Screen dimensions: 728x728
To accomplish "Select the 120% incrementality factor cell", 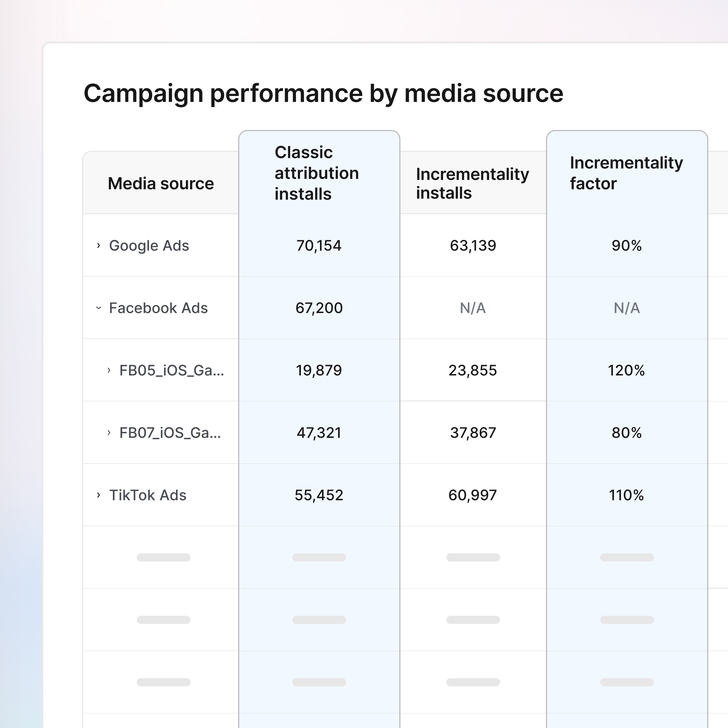I will tap(626, 370).
